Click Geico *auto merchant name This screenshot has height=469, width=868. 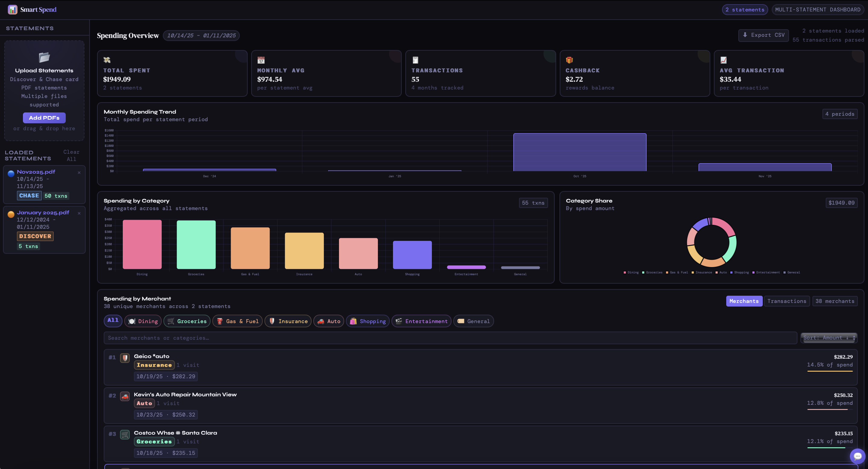tap(152, 356)
